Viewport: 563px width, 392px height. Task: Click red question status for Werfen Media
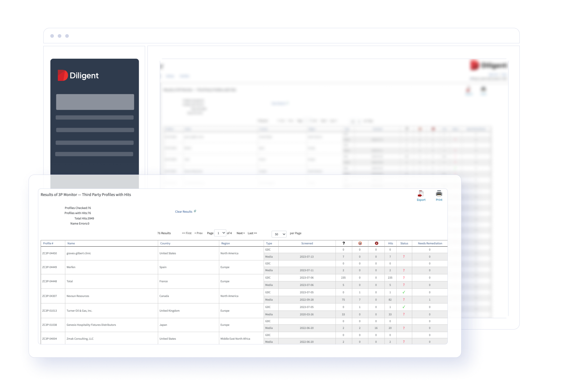click(x=404, y=270)
